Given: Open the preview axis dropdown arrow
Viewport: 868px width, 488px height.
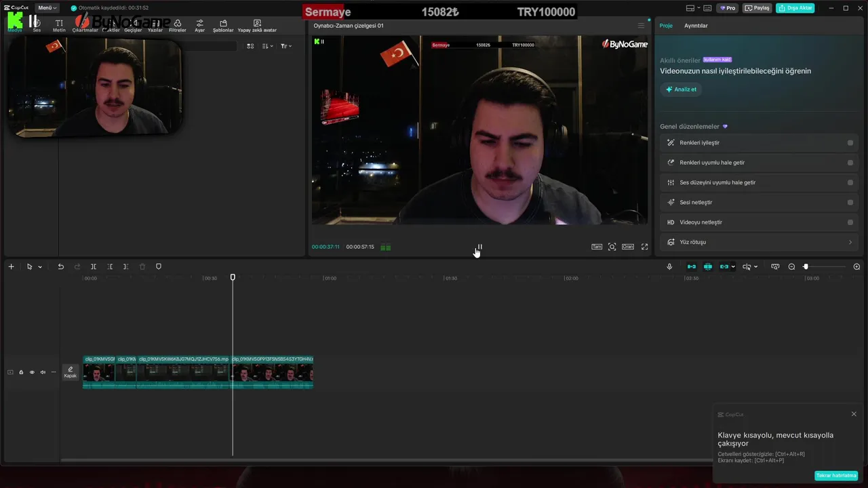Looking at the screenshot, I should click(x=755, y=267).
